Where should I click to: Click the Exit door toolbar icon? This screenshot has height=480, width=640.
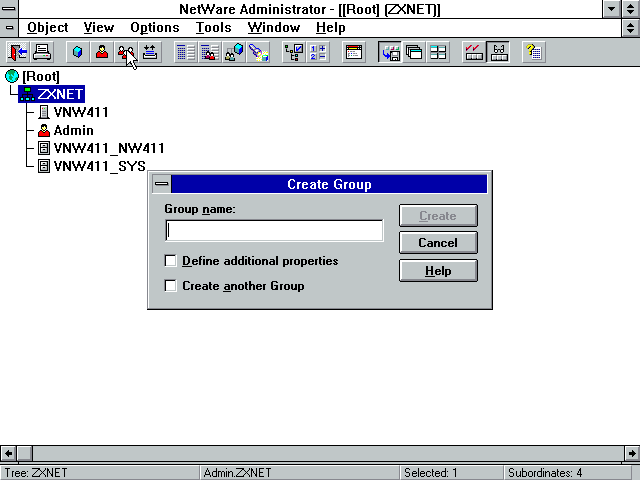[x=18, y=52]
